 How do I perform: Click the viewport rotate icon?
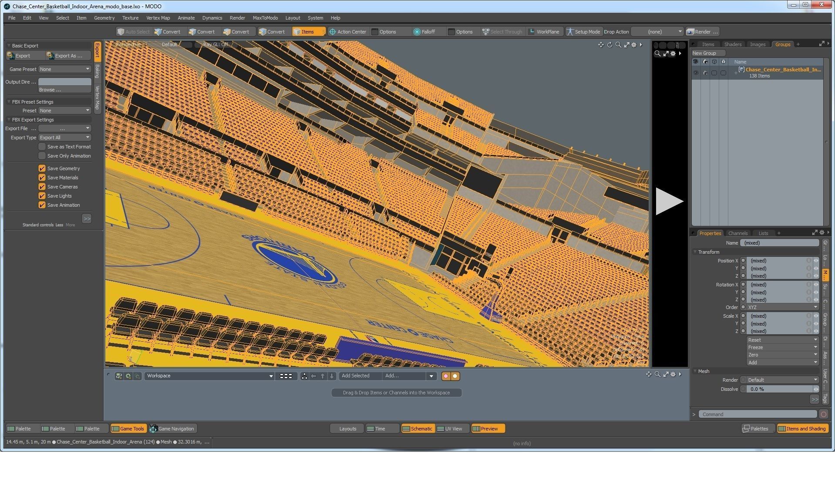pos(609,45)
